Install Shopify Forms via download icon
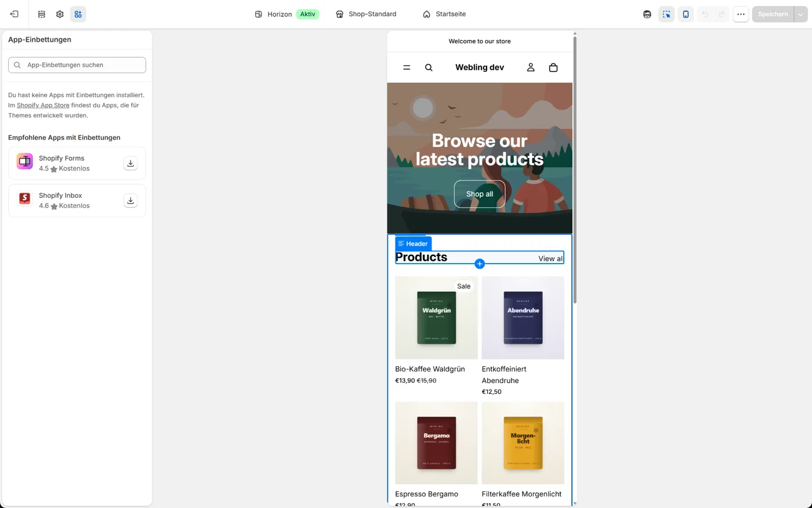 coord(130,163)
